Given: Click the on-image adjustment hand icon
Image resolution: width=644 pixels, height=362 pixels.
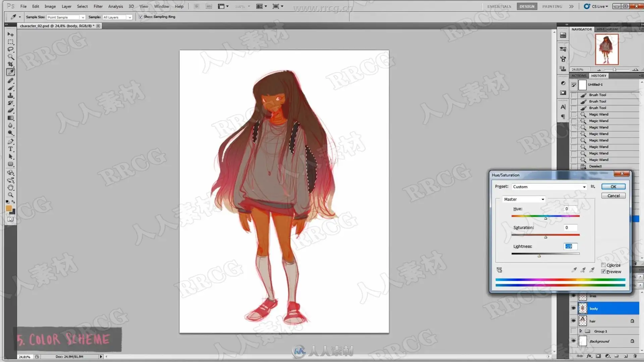Looking at the screenshot, I should 499,270.
